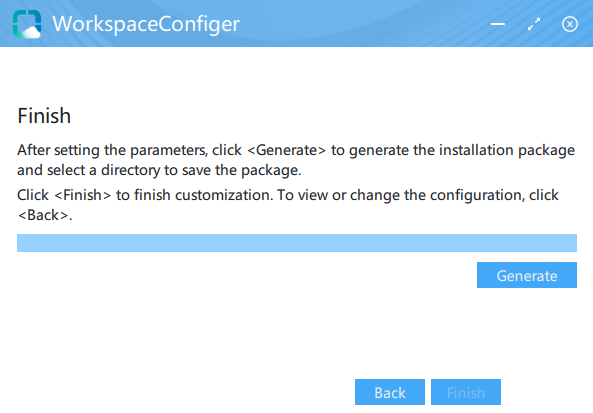Click the Finish page heading
Screen dimensions: 593x413
click(44, 116)
